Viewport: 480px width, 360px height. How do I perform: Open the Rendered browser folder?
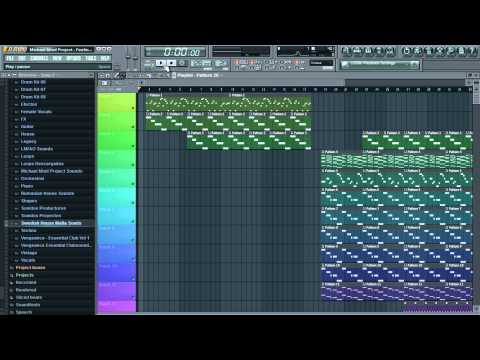[x=26, y=290]
